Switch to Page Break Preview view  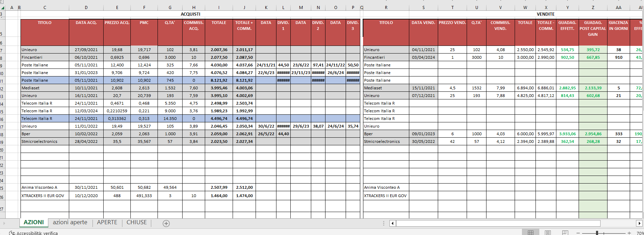565,233
